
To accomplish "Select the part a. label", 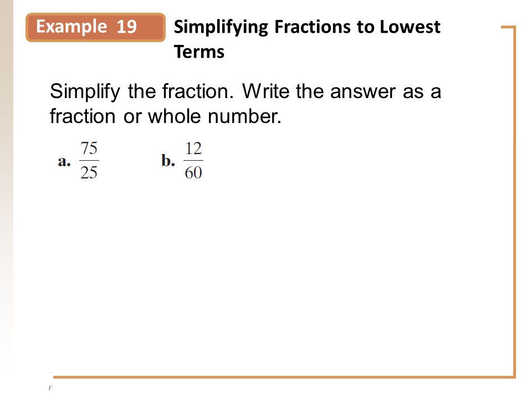I will pos(64,161).
